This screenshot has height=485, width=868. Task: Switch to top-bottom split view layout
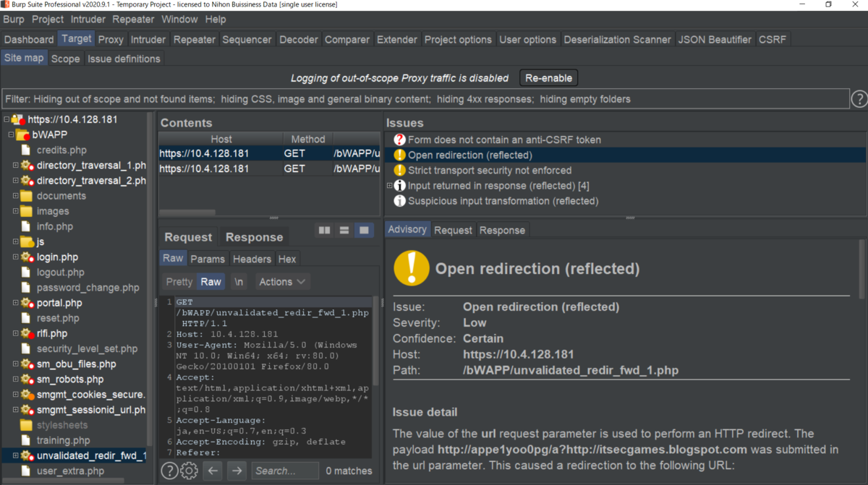[x=344, y=230]
